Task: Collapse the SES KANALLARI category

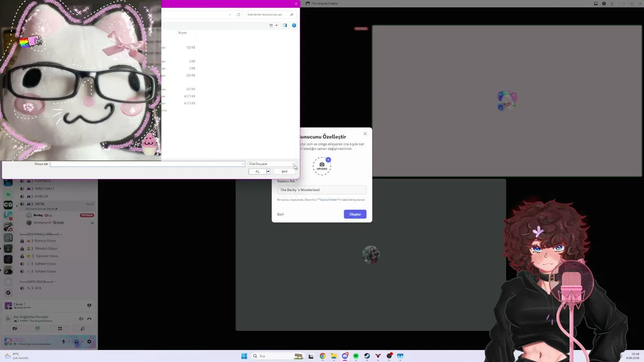Action: 41,234
